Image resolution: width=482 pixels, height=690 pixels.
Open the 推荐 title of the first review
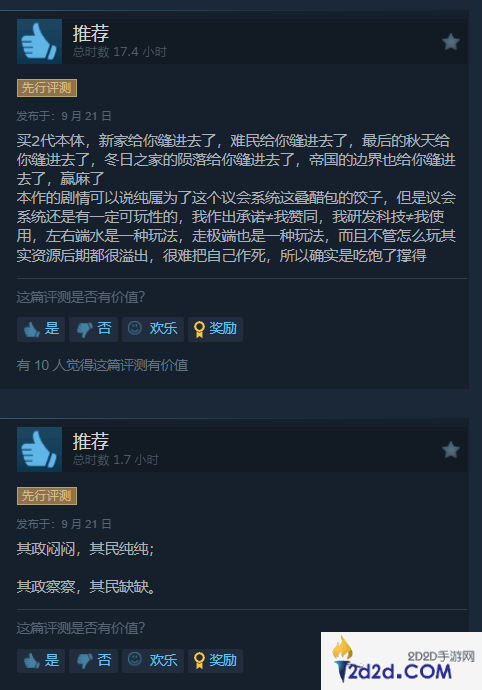[91, 33]
